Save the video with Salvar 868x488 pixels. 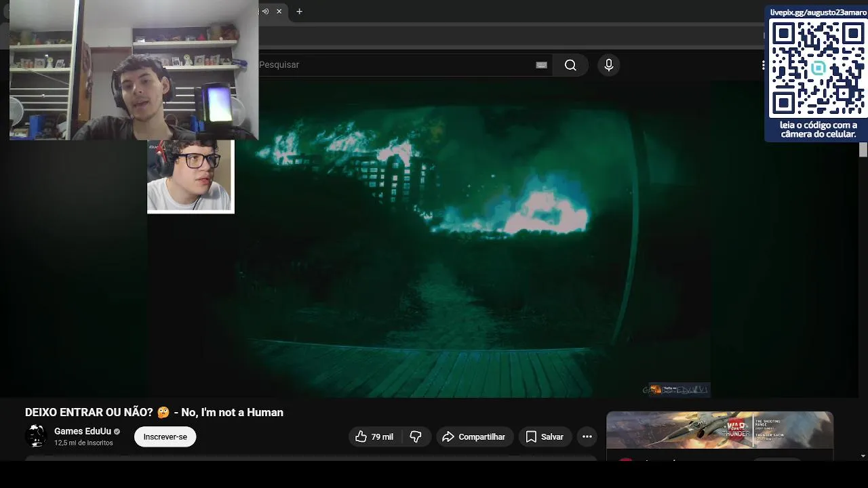pyautogui.click(x=545, y=437)
